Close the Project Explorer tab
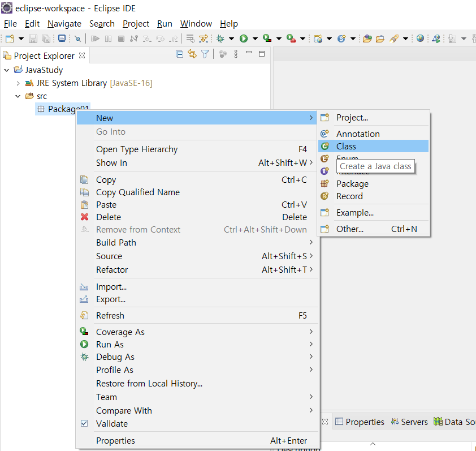 [82, 55]
